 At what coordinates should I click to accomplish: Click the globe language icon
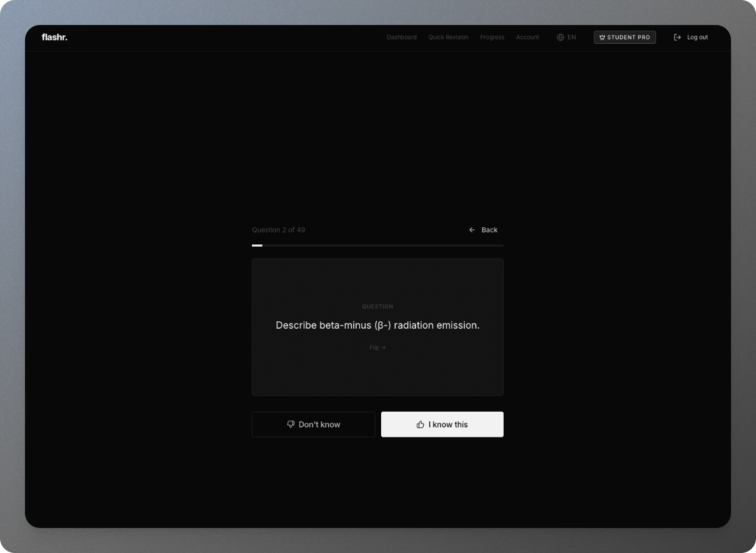click(x=560, y=37)
